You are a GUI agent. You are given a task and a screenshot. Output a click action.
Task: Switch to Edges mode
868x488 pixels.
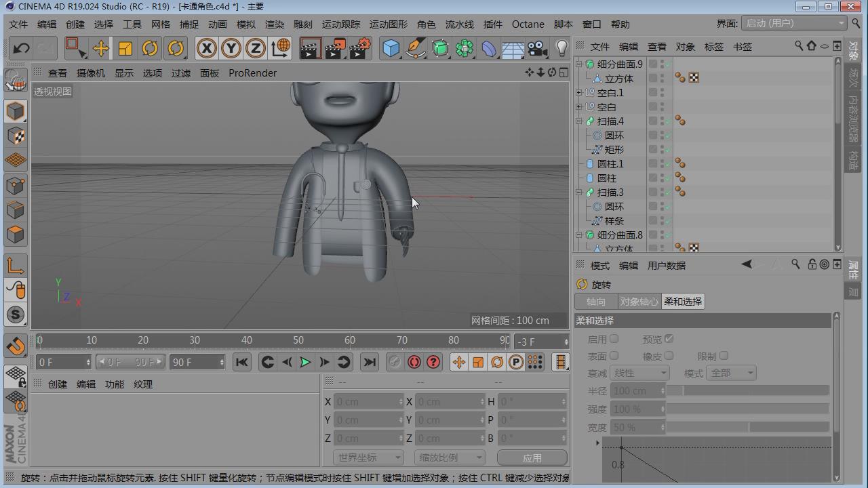click(x=16, y=209)
